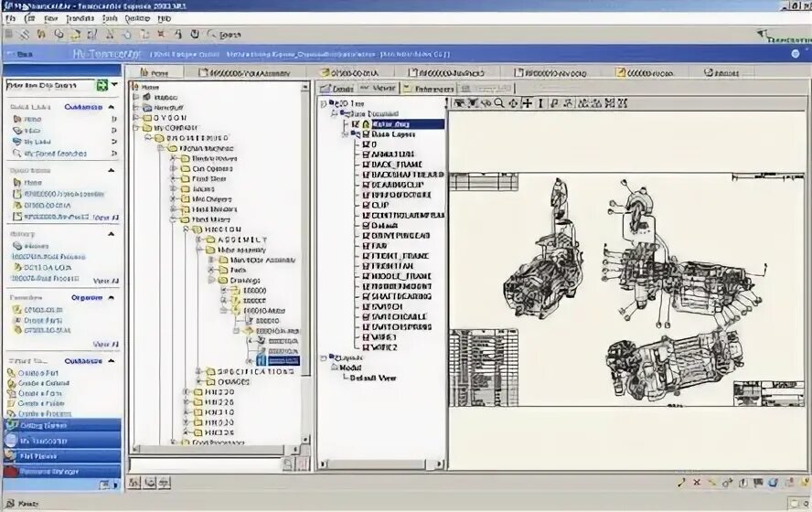
Task: Click the item ID search input field
Action: [49, 85]
